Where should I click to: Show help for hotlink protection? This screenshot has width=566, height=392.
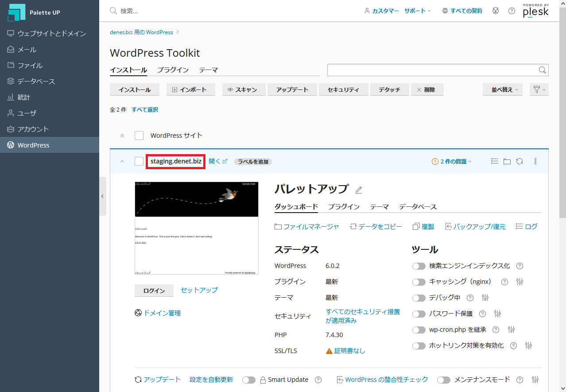(x=513, y=345)
